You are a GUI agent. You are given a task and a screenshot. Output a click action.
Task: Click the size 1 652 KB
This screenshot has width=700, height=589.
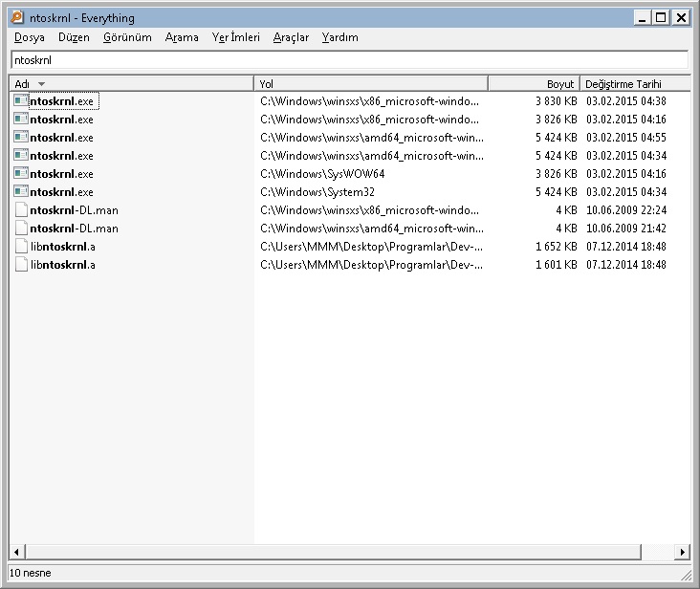(x=557, y=247)
